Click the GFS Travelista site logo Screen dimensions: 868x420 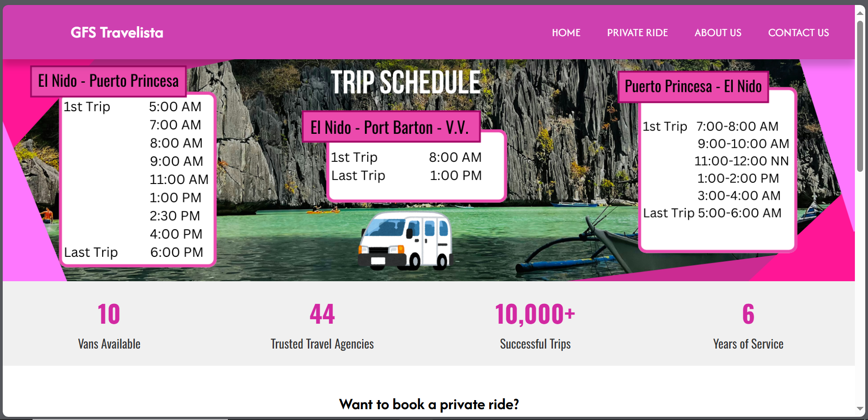(x=117, y=33)
